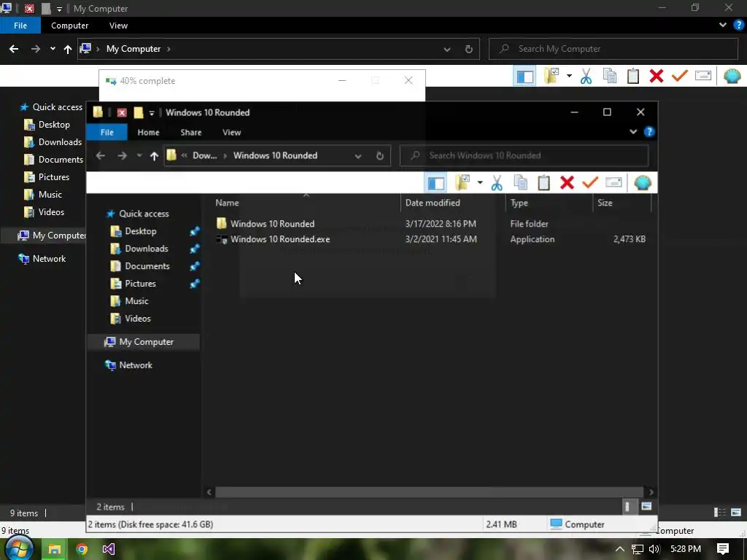Open View tab in My Computer window
This screenshot has width=747, height=560.
pos(118,26)
